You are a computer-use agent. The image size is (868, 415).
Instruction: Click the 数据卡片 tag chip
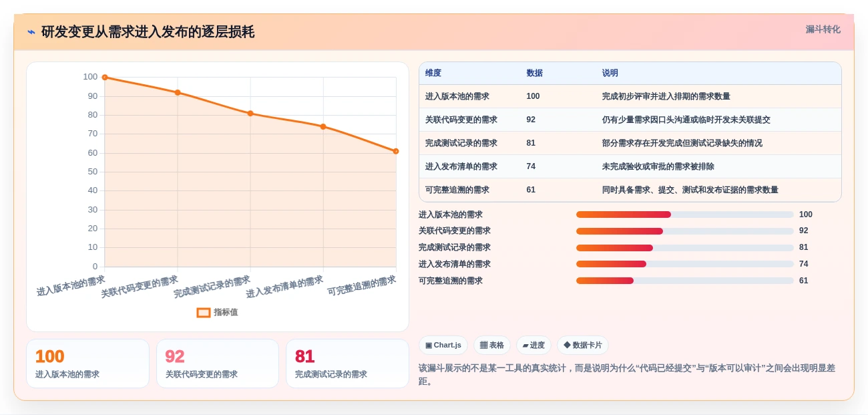583,345
